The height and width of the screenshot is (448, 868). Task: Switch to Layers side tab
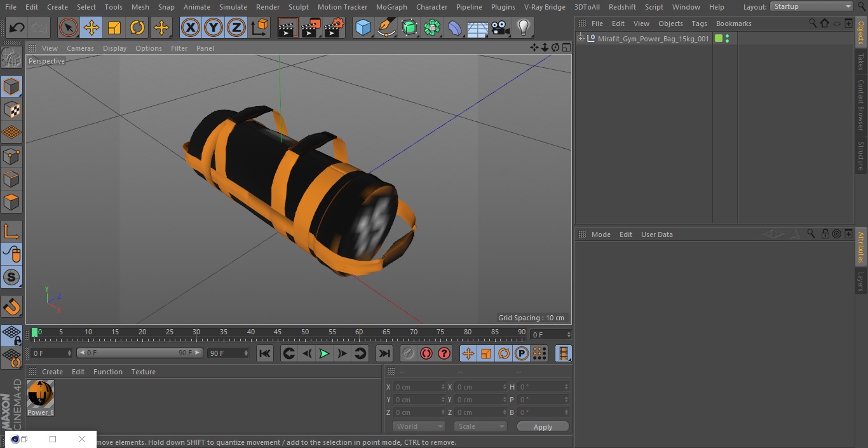click(861, 282)
